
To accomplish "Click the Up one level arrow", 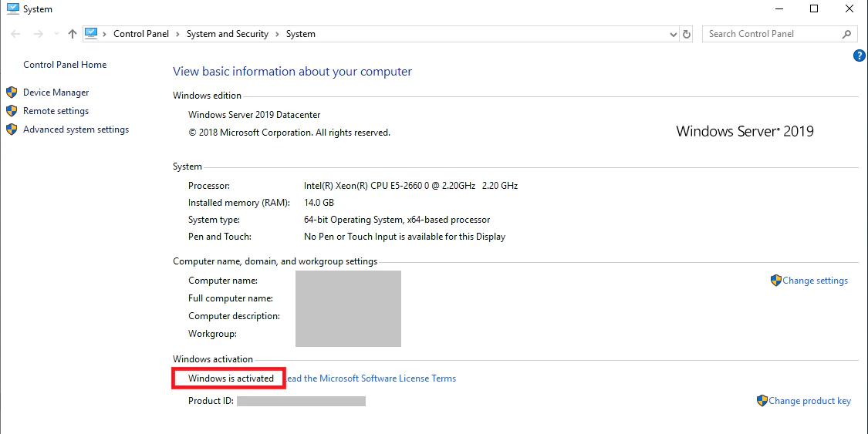I will point(72,34).
